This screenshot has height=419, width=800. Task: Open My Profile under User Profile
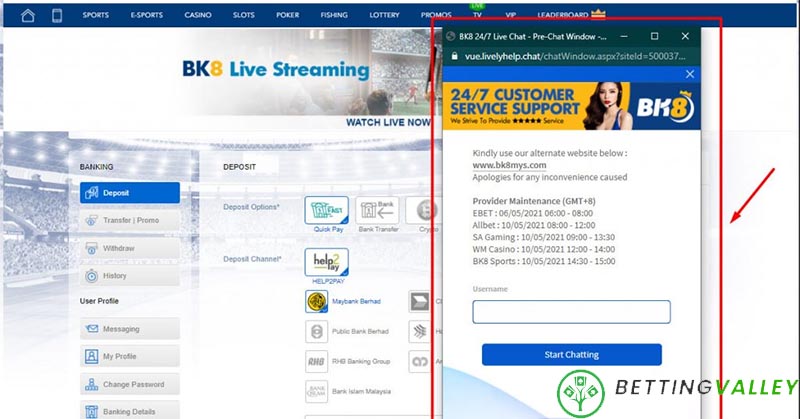(130, 356)
